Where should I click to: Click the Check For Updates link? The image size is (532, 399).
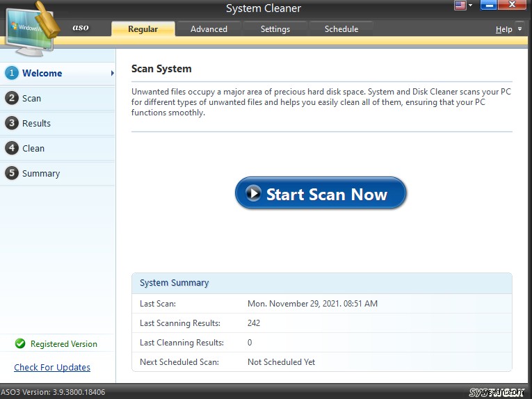pos(52,367)
